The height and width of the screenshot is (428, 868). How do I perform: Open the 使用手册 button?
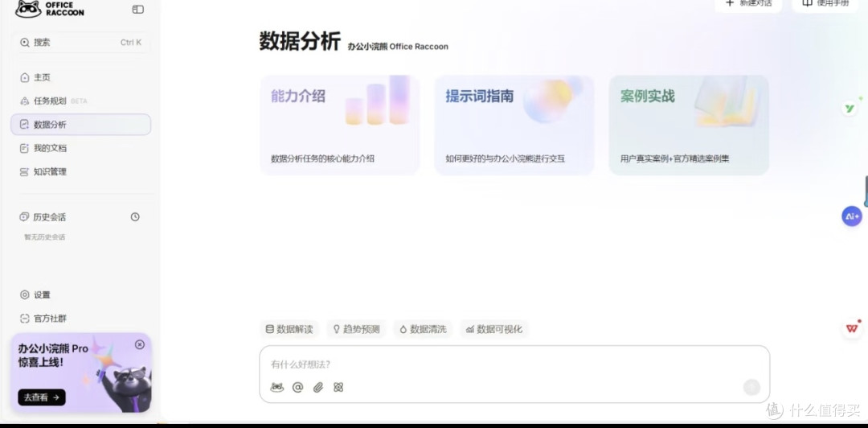tap(826, 5)
